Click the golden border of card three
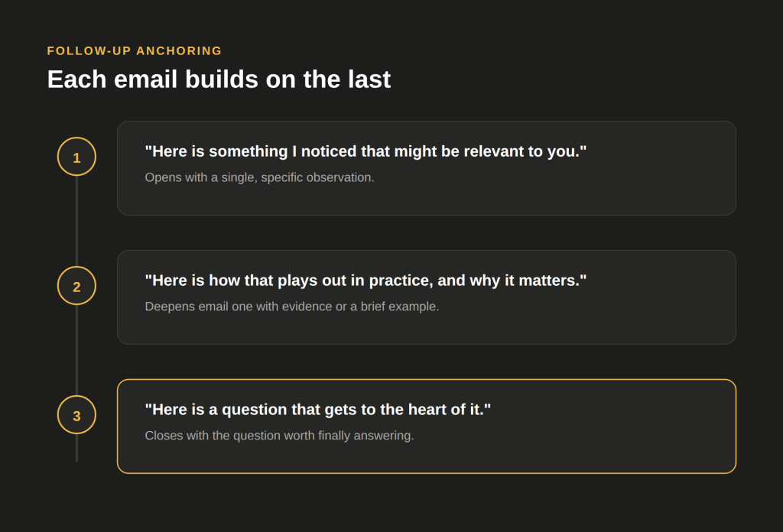This screenshot has height=532, width=783. click(x=427, y=380)
